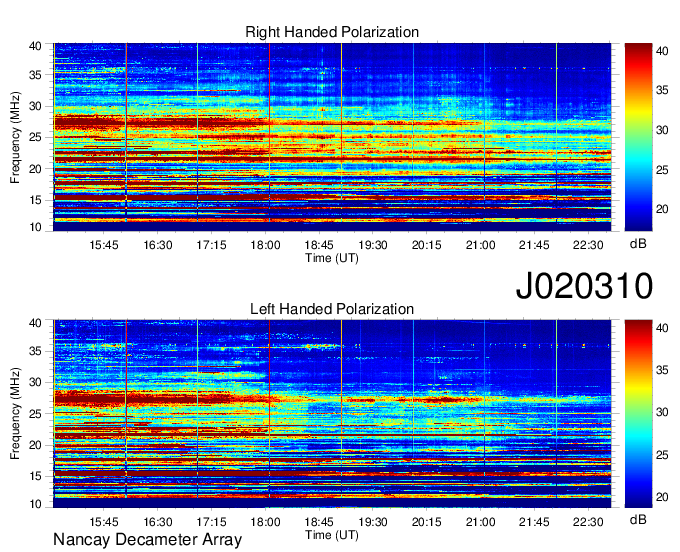Click the '10' frequency tick on bottom plot
Image resolution: width=680 pixels, height=552 pixels.
pyautogui.click(x=35, y=504)
